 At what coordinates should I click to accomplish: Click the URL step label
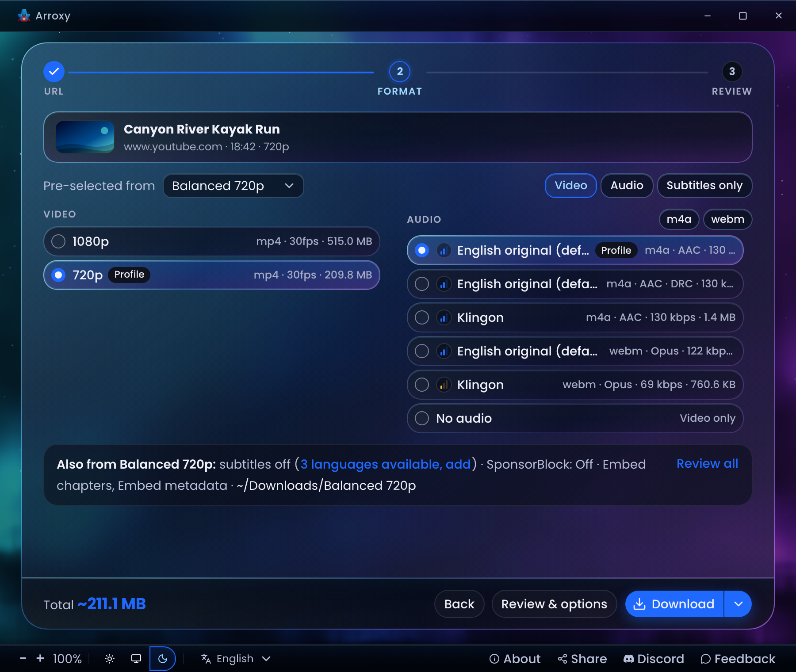54,92
